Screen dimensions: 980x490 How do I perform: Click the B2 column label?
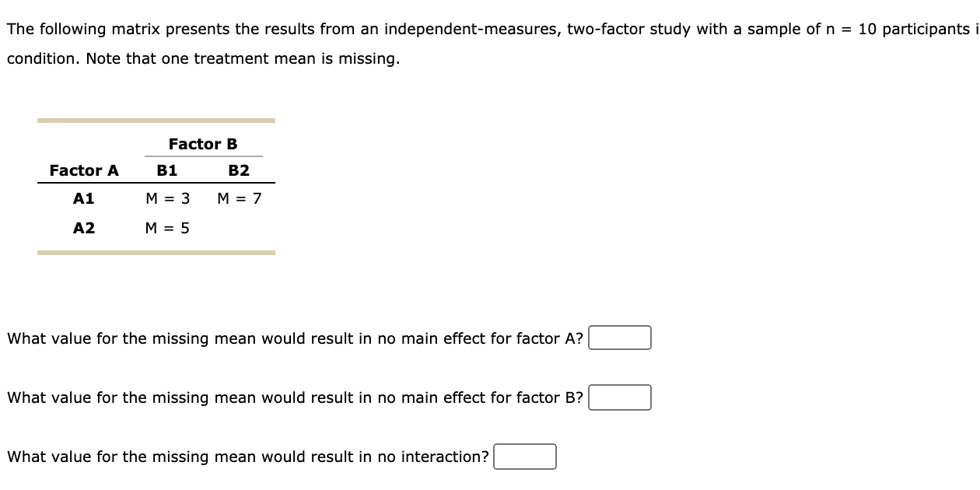click(x=240, y=170)
